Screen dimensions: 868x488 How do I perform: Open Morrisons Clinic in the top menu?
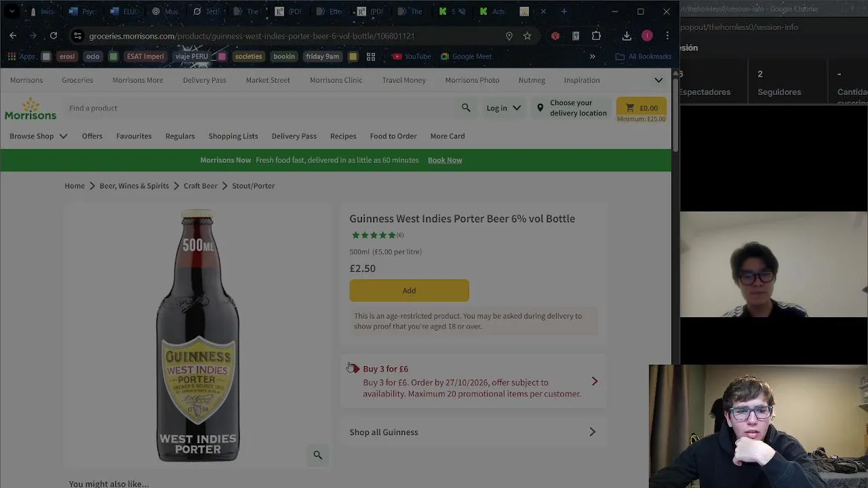click(336, 80)
